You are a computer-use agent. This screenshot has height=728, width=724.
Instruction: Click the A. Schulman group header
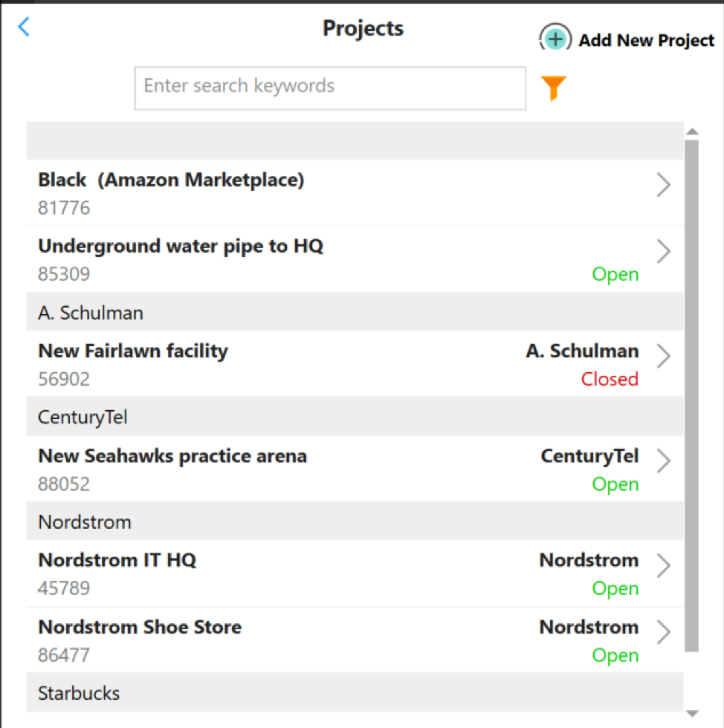pyautogui.click(x=355, y=312)
